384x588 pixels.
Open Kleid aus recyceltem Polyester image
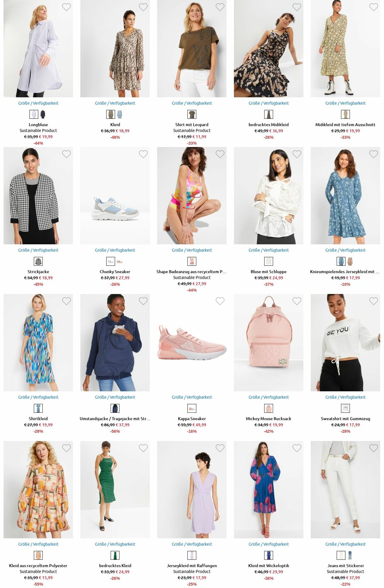[38, 489]
